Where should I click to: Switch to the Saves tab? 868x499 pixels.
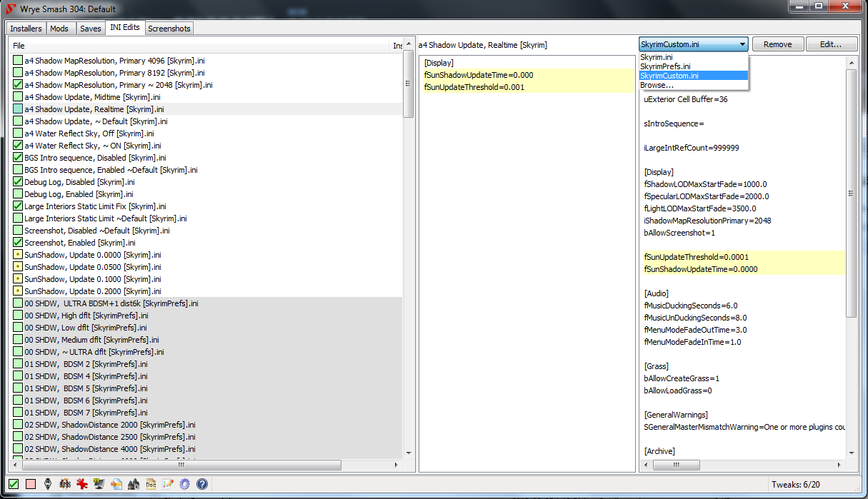tap(90, 29)
